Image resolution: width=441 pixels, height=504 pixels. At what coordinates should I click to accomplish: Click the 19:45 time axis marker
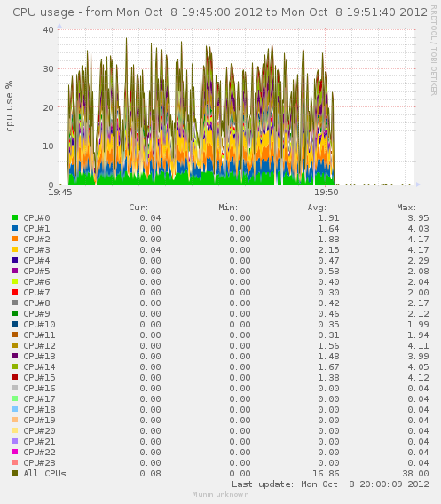click(60, 193)
